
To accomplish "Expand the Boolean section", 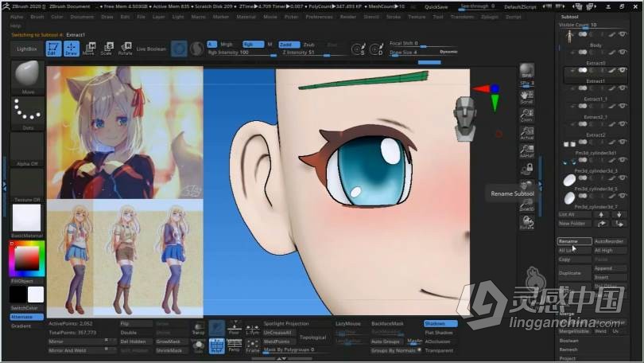I will coord(568,341).
